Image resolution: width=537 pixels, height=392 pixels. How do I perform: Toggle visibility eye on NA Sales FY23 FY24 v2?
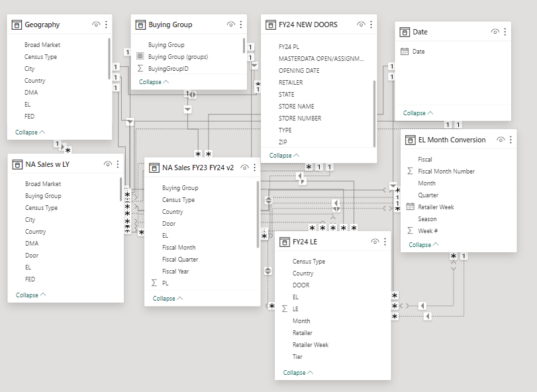click(244, 168)
